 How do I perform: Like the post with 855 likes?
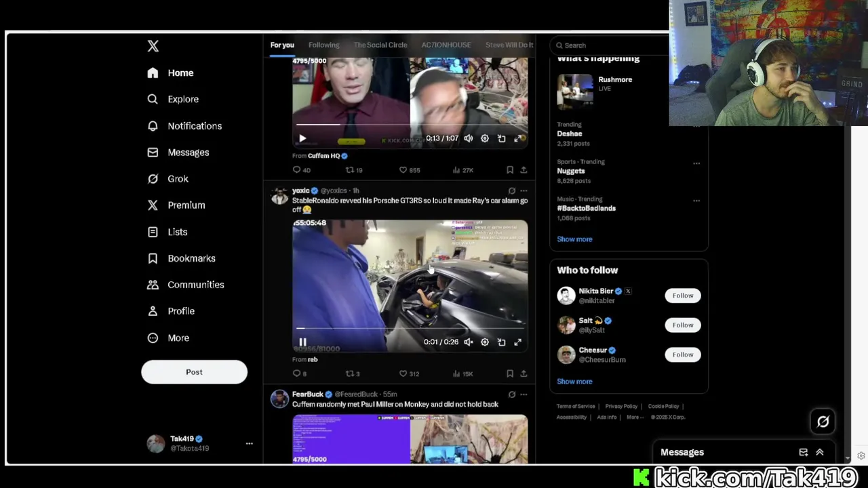click(x=410, y=170)
